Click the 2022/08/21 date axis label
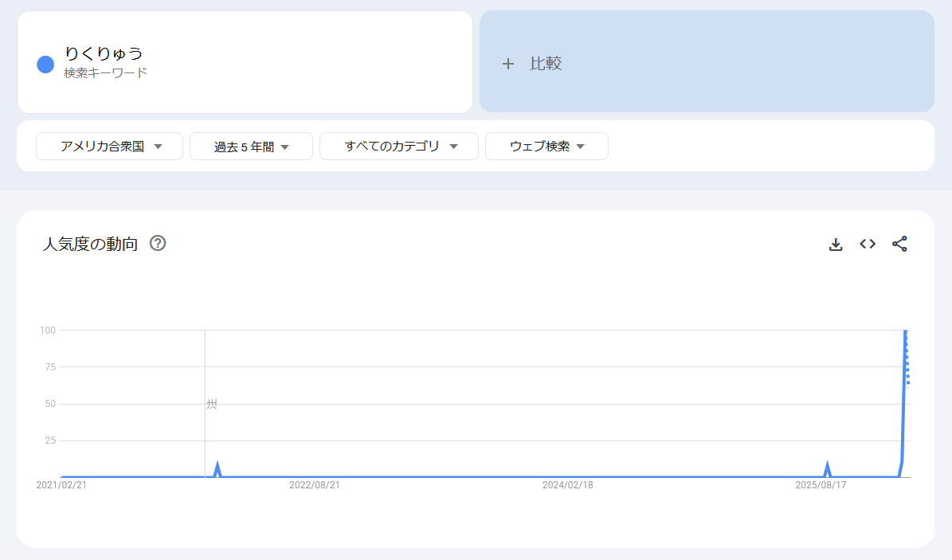This screenshot has width=952, height=560. pyautogui.click(x=315, y=484)
